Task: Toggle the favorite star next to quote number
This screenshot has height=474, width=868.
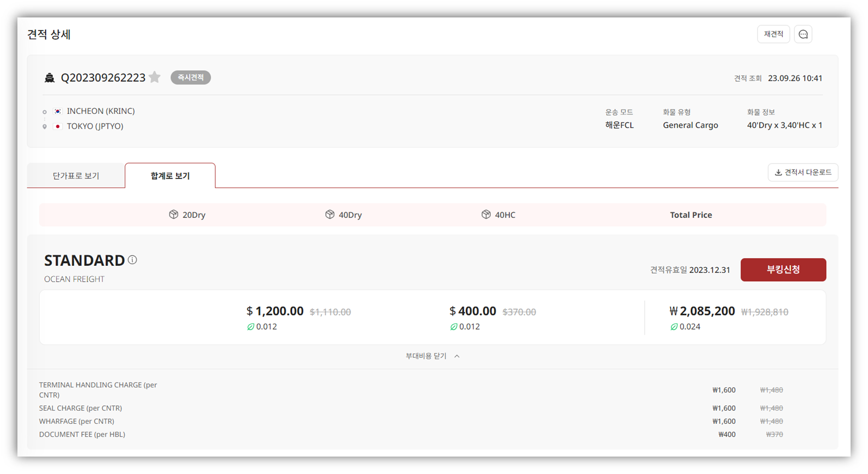Action: point(155,77)
